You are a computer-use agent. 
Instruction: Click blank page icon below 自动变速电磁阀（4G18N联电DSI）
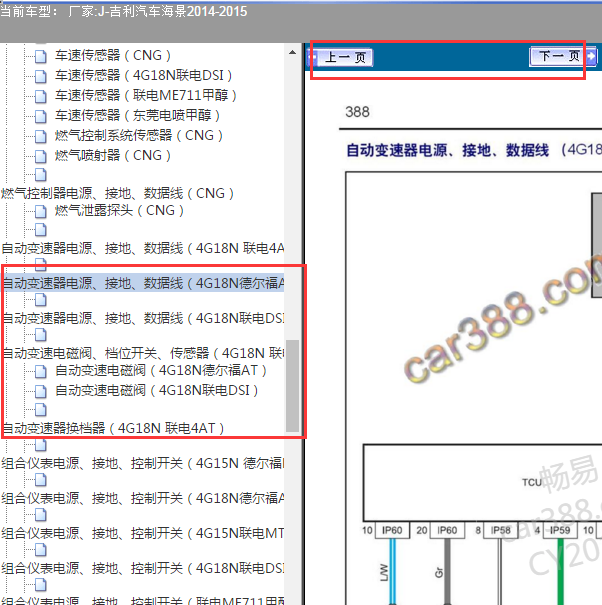coord(41,409)
